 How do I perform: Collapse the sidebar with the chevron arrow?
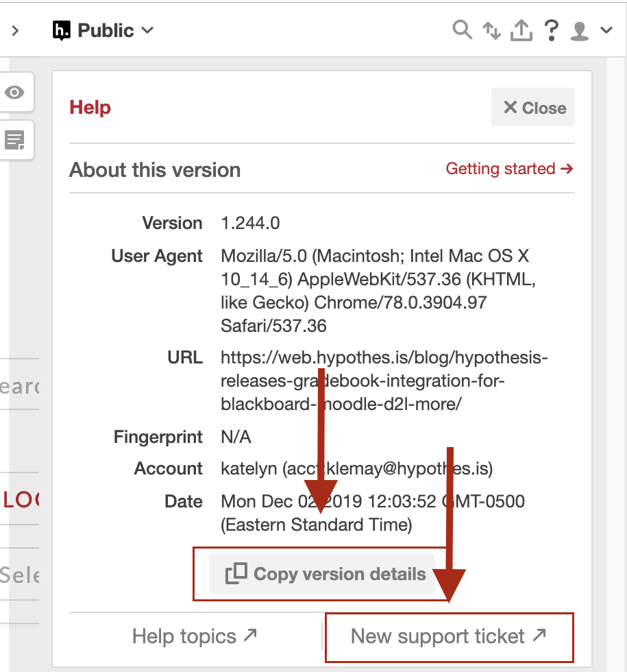15,30
